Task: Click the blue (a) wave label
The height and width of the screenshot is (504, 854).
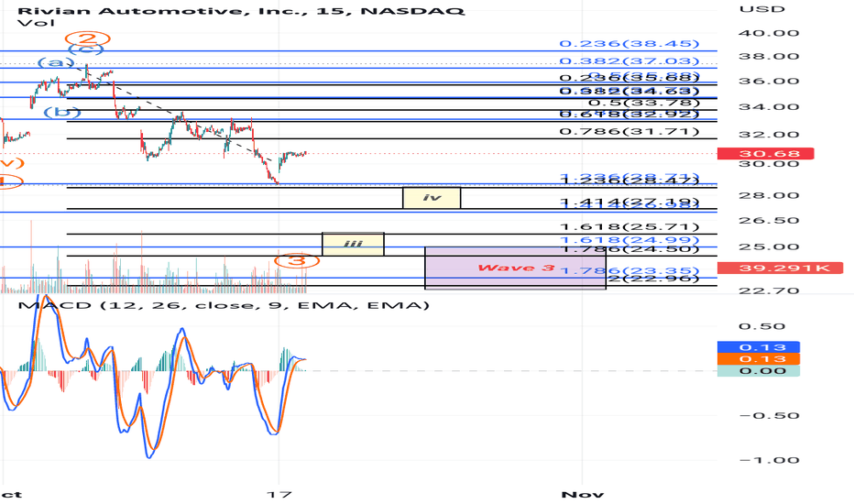Action: pyautogui.click(x=56, y=62)
